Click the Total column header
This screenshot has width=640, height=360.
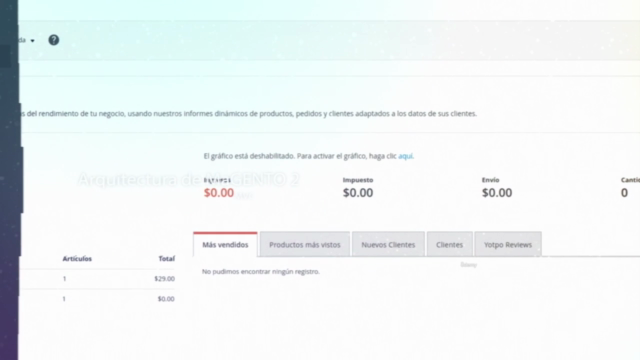tap(167, 259)
